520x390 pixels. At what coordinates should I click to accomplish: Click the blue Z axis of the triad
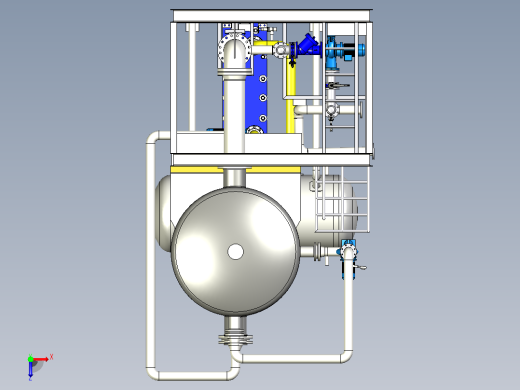click(x=30, y=369)
